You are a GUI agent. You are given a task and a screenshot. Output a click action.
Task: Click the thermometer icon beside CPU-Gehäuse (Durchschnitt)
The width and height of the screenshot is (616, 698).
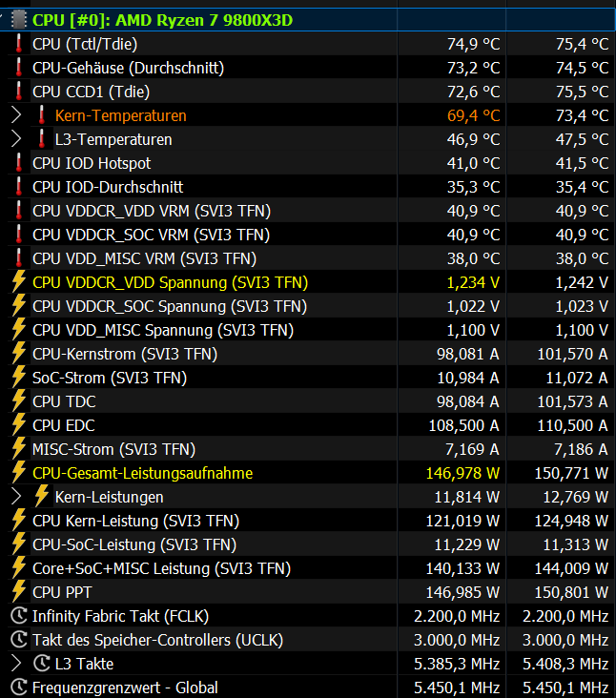tap(18, 68)
